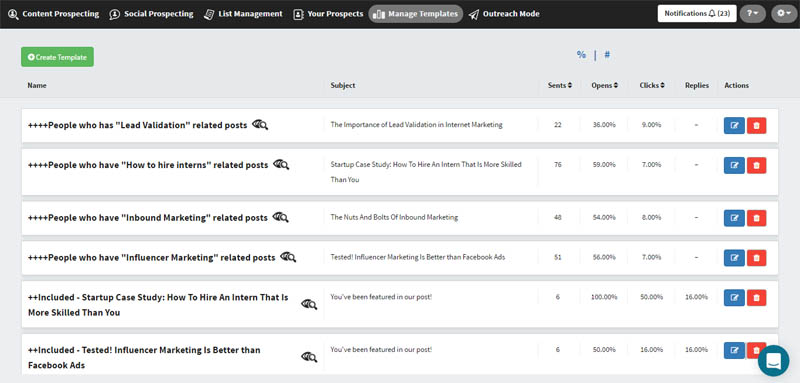Open the live chat widget

773,361
